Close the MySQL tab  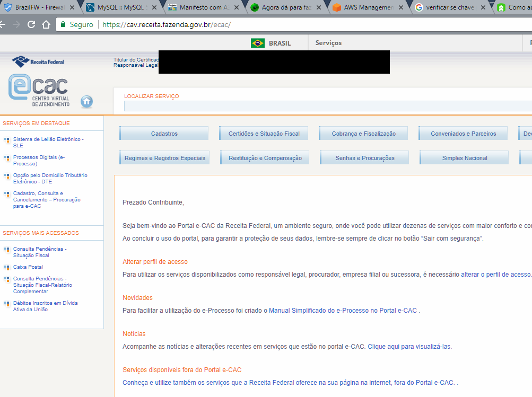(x=154, y=7)
